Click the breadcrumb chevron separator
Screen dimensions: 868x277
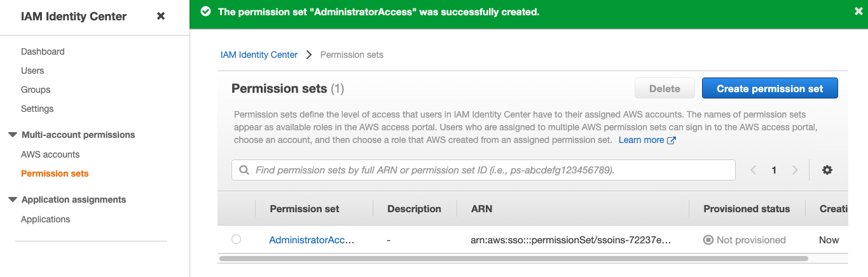click(x=309, y=55)
